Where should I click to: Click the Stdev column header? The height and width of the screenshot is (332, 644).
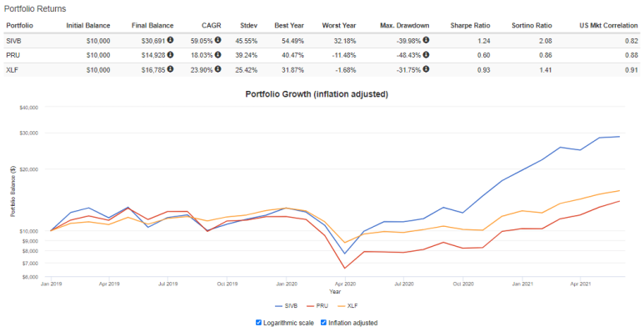249,26
